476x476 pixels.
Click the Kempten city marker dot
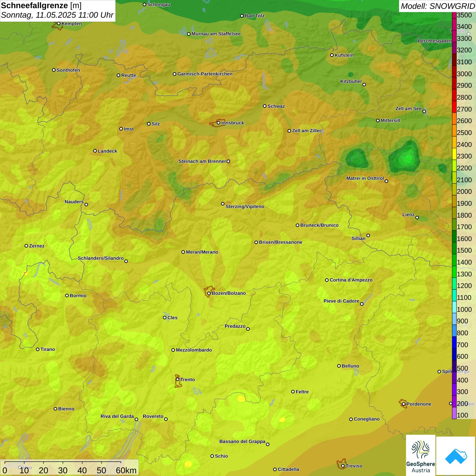tap(58, 23)
